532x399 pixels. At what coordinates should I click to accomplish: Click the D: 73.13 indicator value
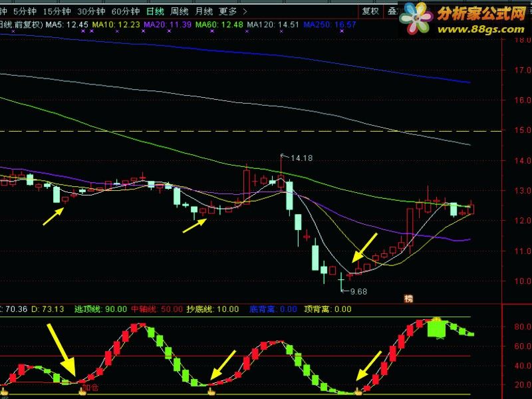pos(47,309)
